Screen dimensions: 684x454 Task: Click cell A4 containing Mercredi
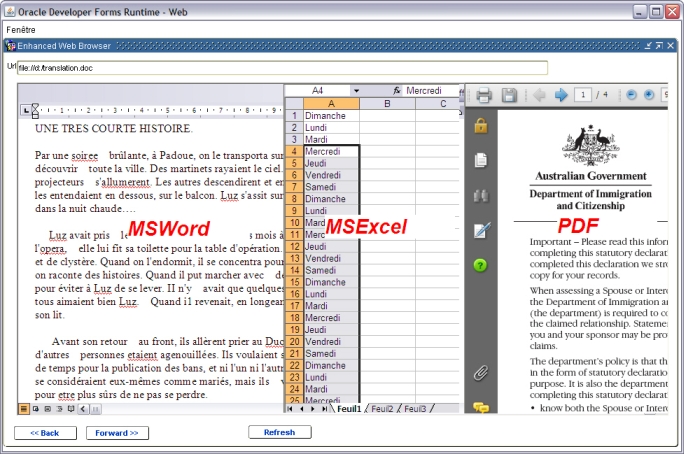pyautogui.click(x=332, y=151)
